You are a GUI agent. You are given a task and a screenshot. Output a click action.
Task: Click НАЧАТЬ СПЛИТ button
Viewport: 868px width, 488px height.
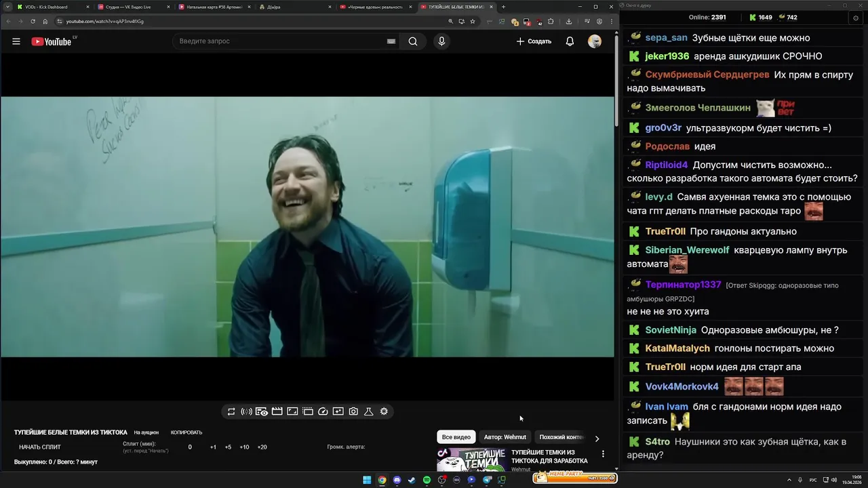click(40, 447)
